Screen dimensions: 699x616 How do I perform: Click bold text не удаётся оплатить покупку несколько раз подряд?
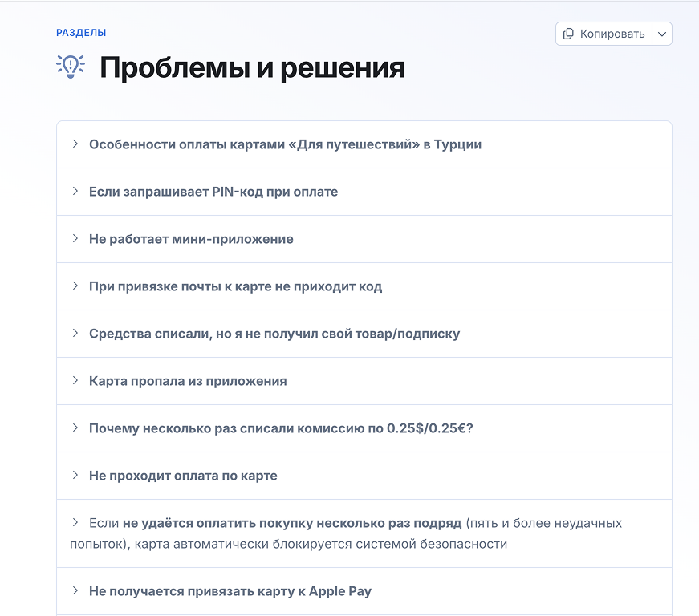coord(292,523)
